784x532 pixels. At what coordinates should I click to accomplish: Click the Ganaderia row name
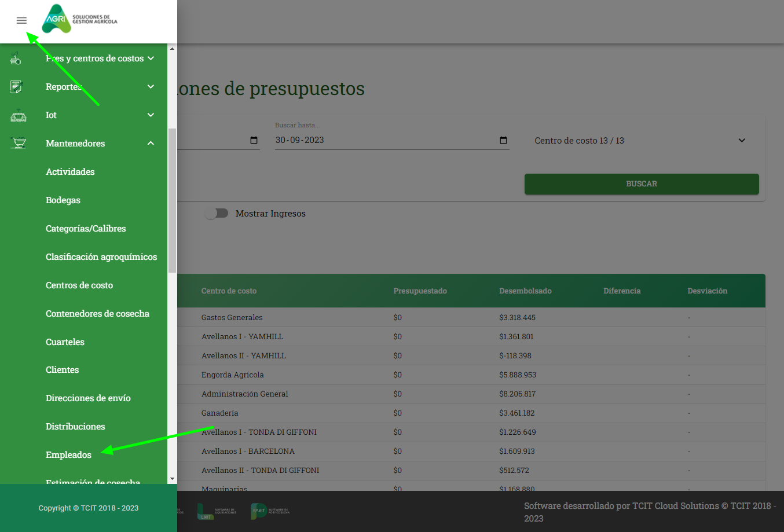(x=219, y=413)
